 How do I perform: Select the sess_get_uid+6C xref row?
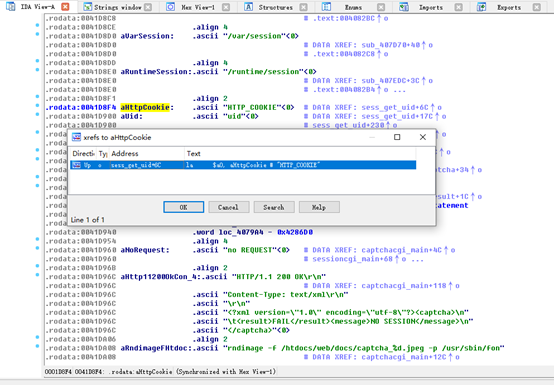[243, 165]
